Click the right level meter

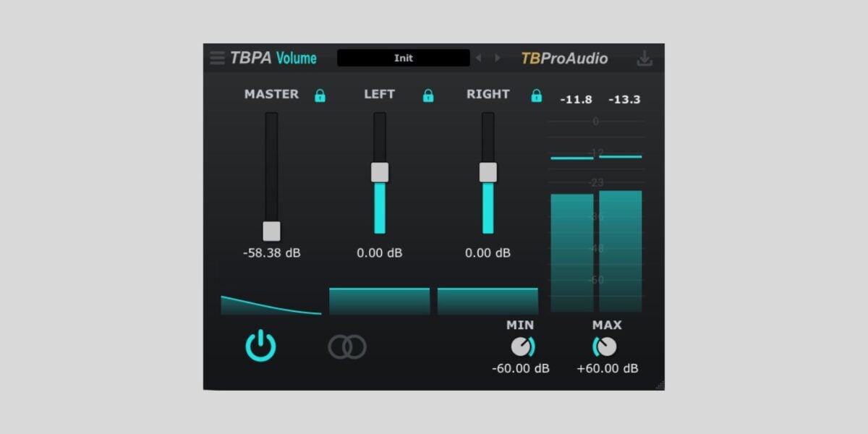[621, 250]
